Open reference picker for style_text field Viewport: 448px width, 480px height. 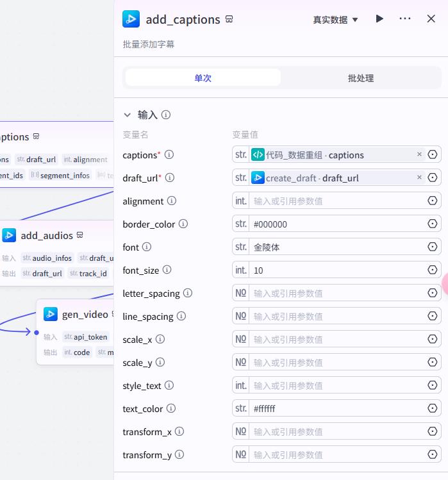pyautogui.click(x=433, y=385)
